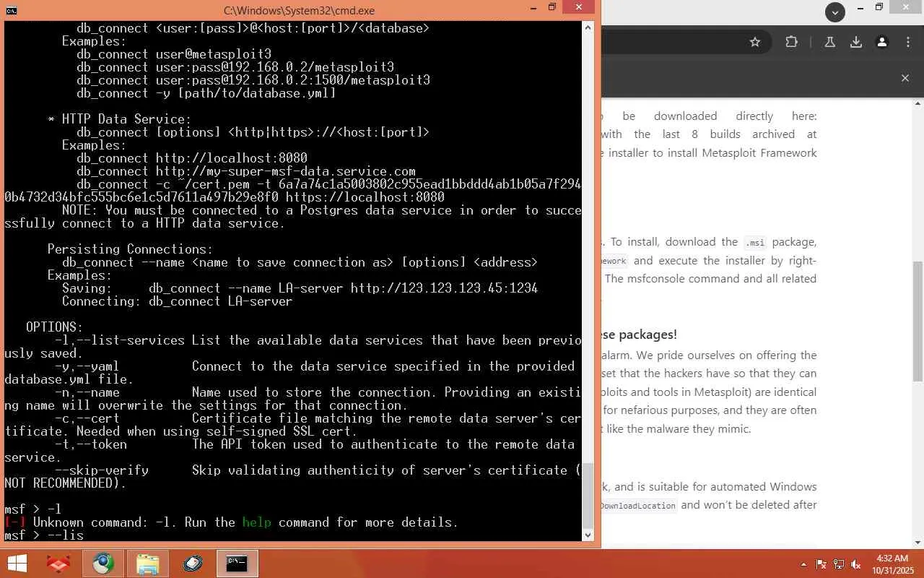This screenshot has width=924, height=578.
Task: Click the cmd scrollbar up arrow
Action: tap(588, 27)
